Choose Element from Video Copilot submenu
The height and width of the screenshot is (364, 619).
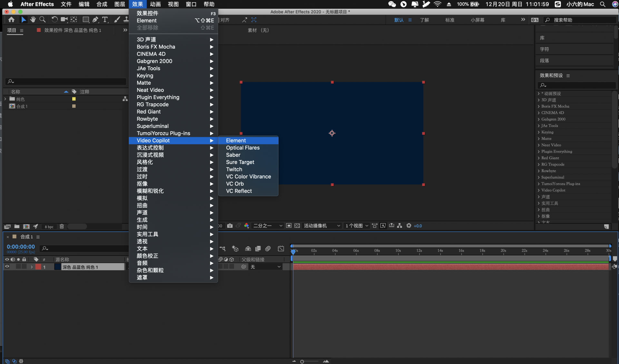248,140
